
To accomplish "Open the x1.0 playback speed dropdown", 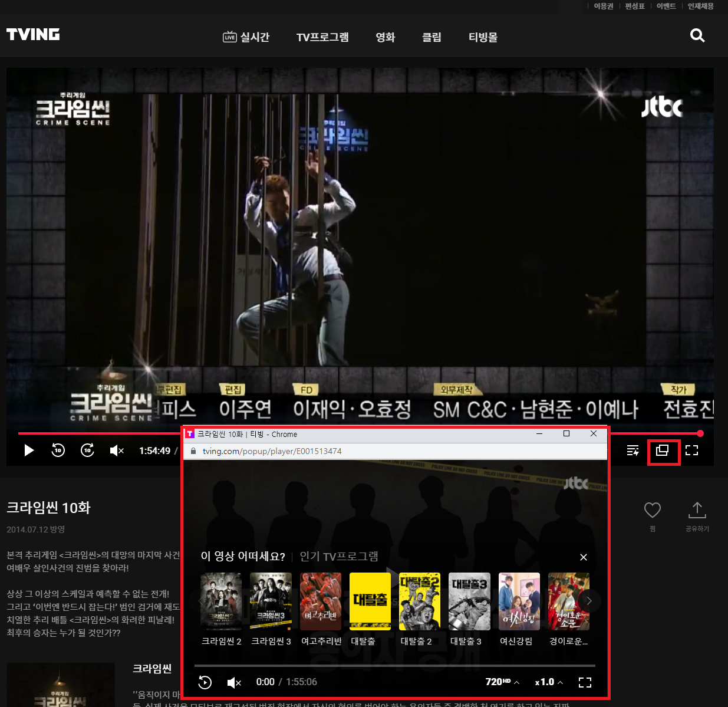I will [x=549, y=682].
